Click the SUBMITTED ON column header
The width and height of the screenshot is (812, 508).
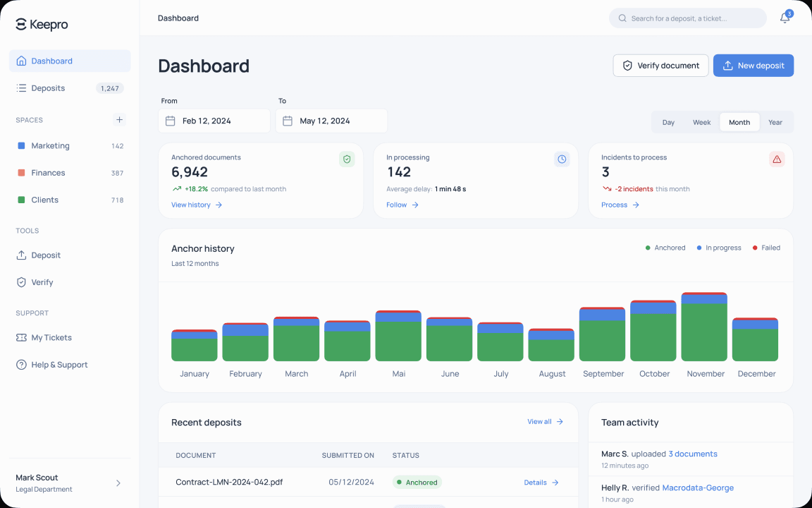pyautogui.click(x=348, y=456)
